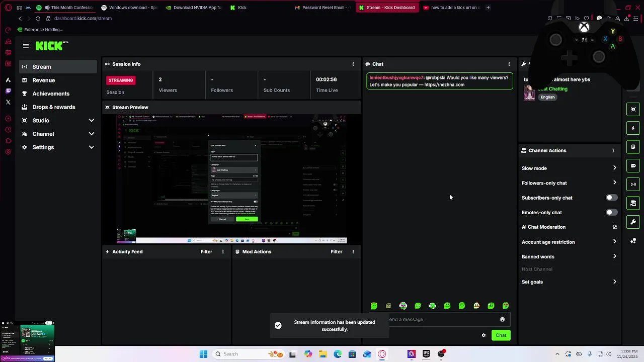
Task: Expand the Channel sidebar section
Action: point(92,134)
